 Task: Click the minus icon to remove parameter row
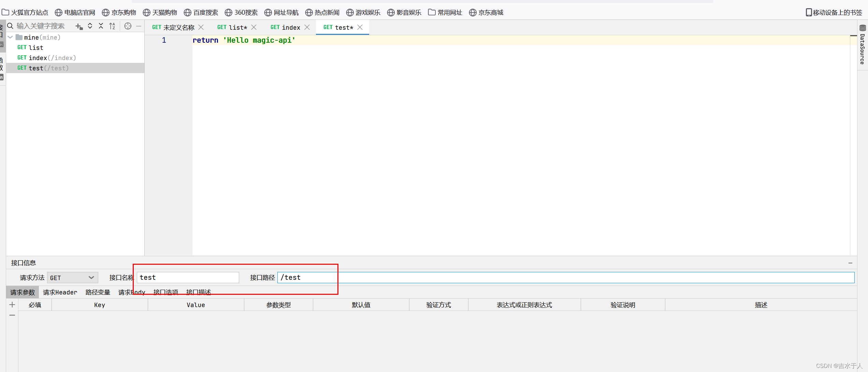point(12,315)
